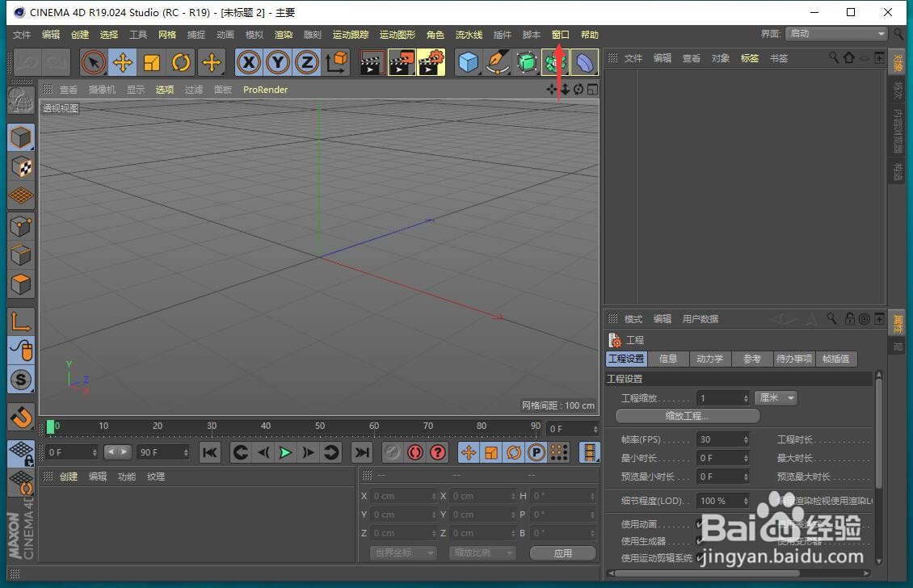Click frame 50 on the timeline ruler

pos(320,426)
